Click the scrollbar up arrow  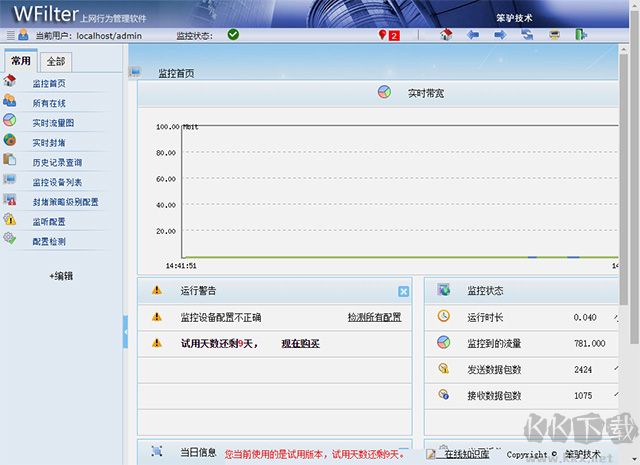point(623,49)
